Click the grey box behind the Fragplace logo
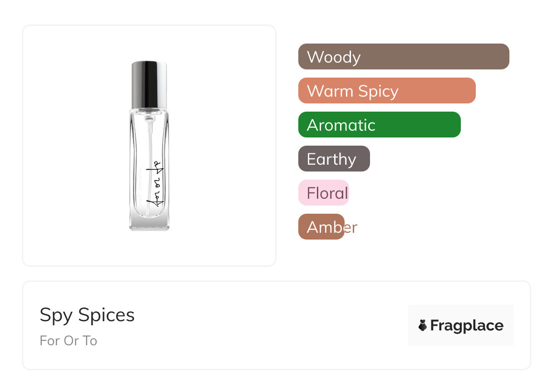 point(460,313)
